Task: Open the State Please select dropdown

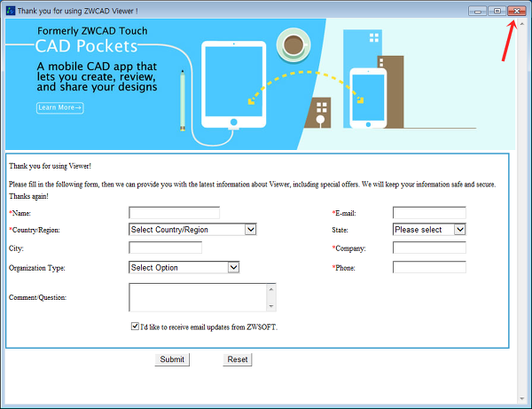Action: pos(429,230)
